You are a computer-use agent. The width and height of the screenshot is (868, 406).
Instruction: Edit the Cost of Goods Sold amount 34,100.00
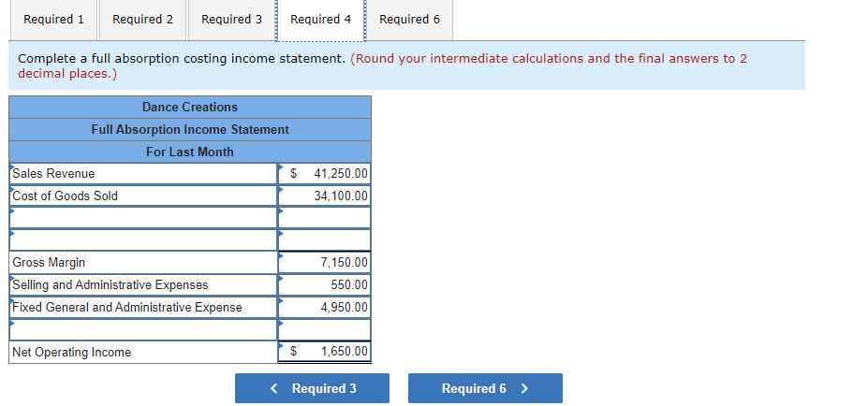click(x=324, y=196)
